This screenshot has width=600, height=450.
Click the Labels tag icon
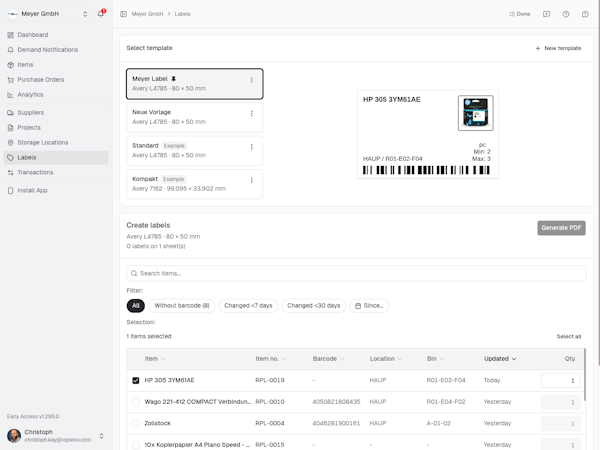[x=10, y=157]
